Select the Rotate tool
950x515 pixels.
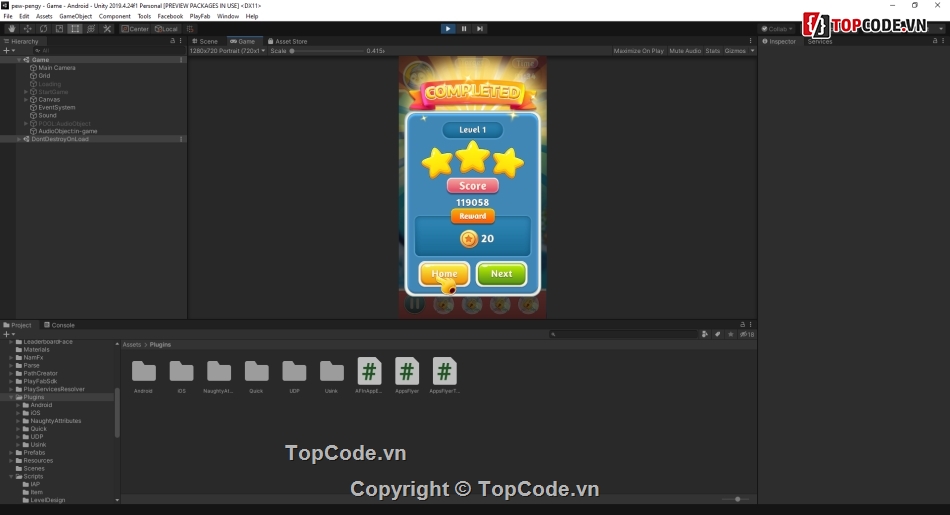click(43, 28)
